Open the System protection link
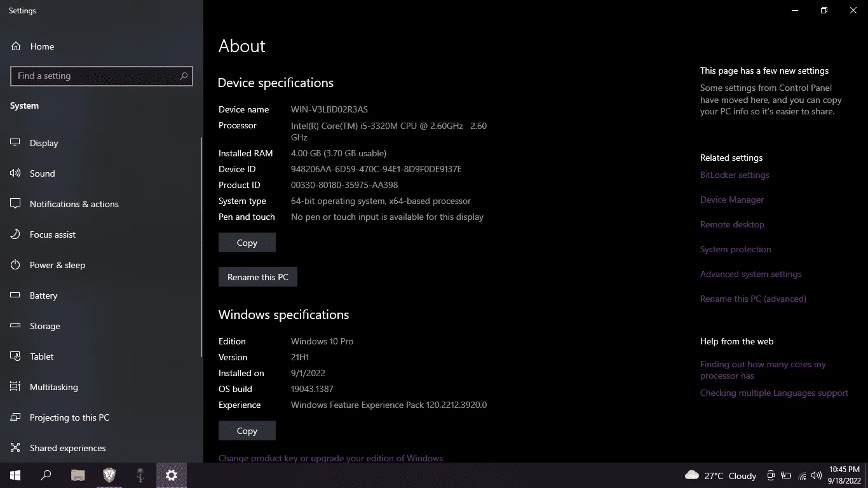The width and height of the screenshot is (868, 488). [736, 249]
